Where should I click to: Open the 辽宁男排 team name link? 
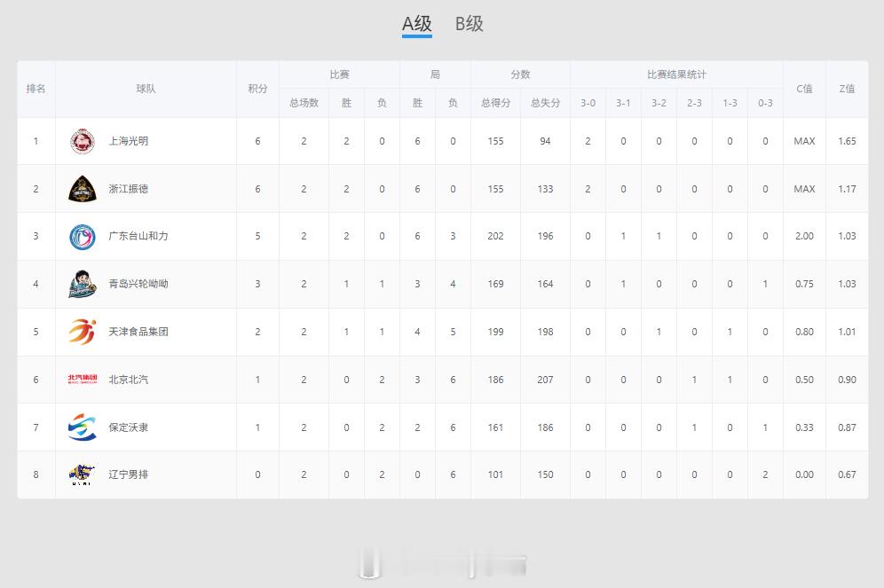tap(129, 474)
